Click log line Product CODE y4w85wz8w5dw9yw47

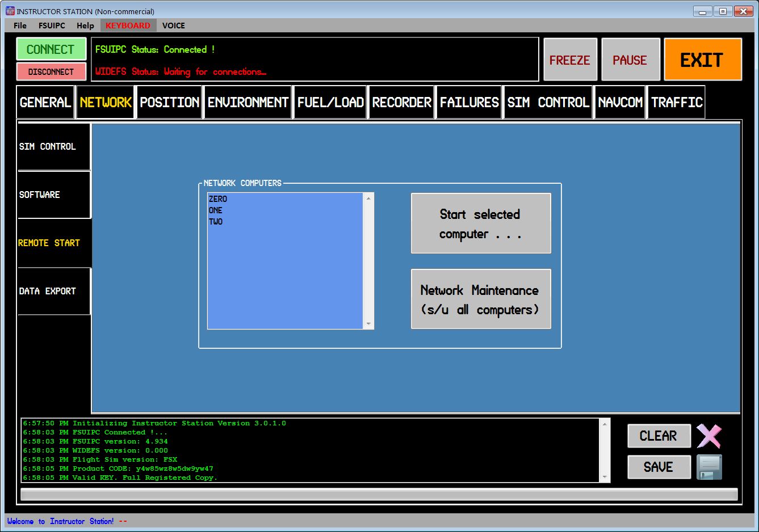coord(118,468)
